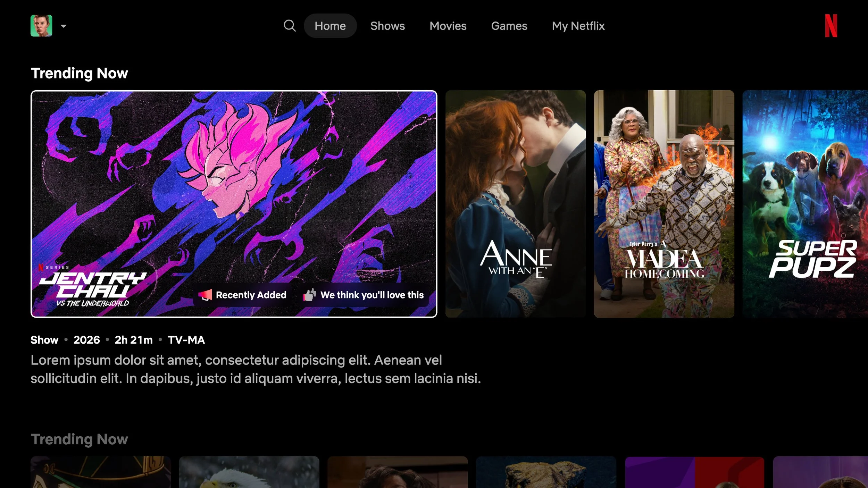Image resolution: width=868 pixels, height=488 pixels.
Task: Click the TV-MA rating text
Action: pos(186,340)
